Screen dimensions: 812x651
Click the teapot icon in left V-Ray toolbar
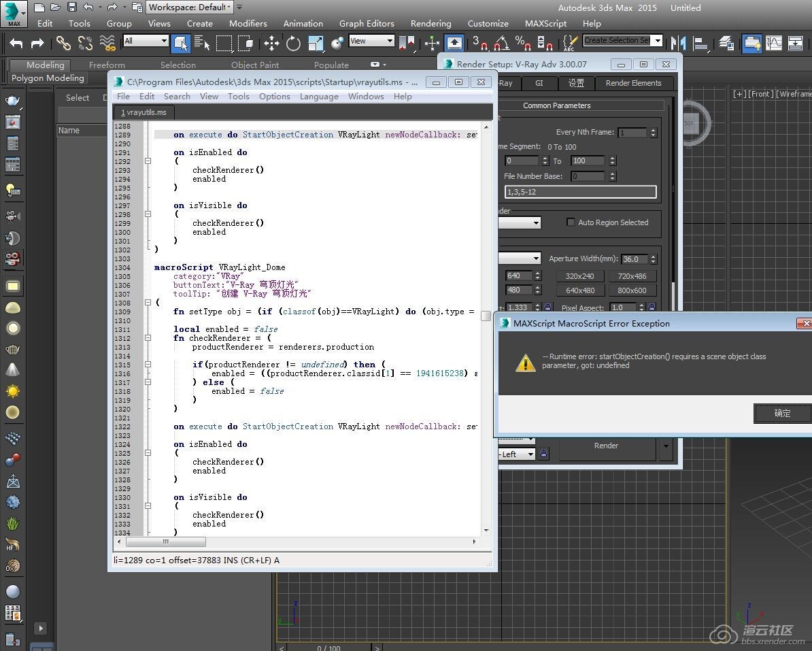tap(12, 101)
